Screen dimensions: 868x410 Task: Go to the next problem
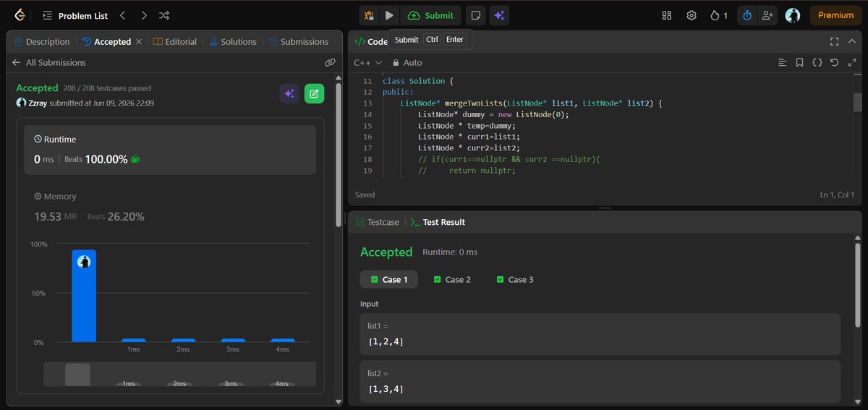pyautogui.click(x=144, y=15)
